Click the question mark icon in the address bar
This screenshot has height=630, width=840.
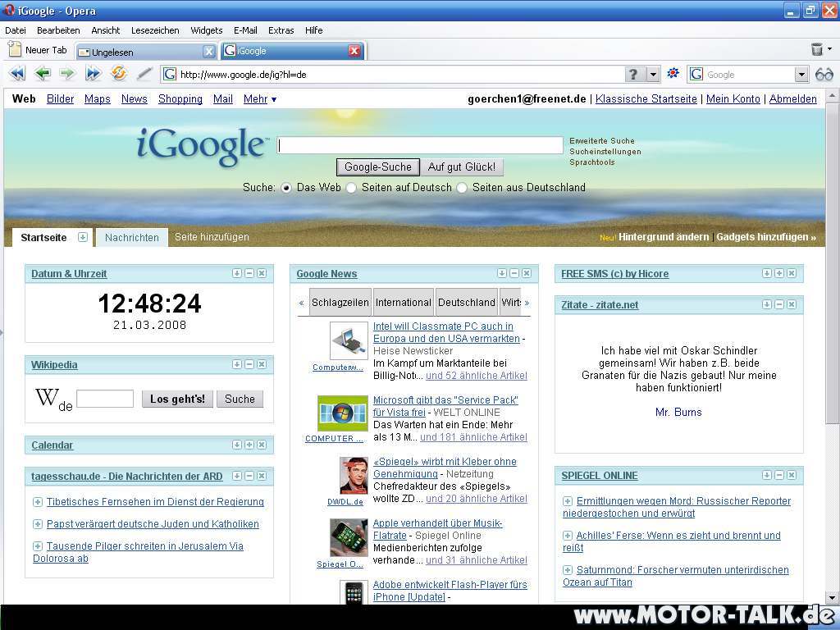(634, 74)
